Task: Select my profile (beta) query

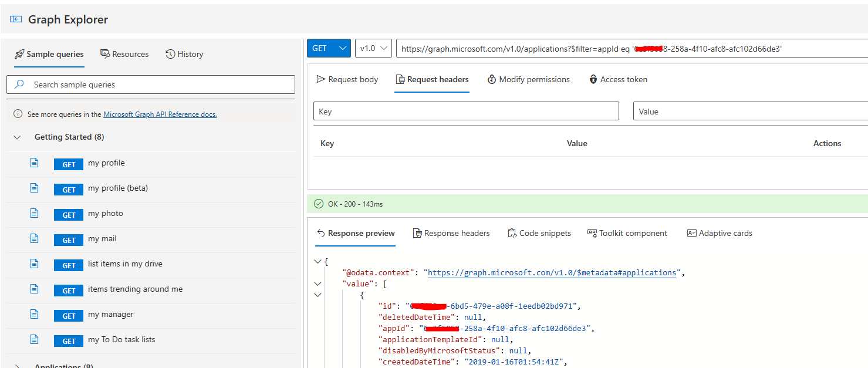Action: coord(118,188)
